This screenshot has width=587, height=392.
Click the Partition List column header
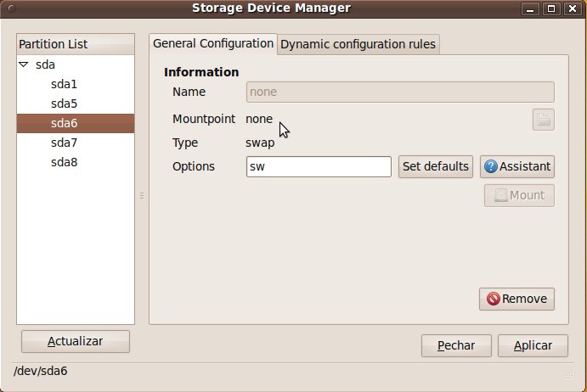[x=76, y=44]
